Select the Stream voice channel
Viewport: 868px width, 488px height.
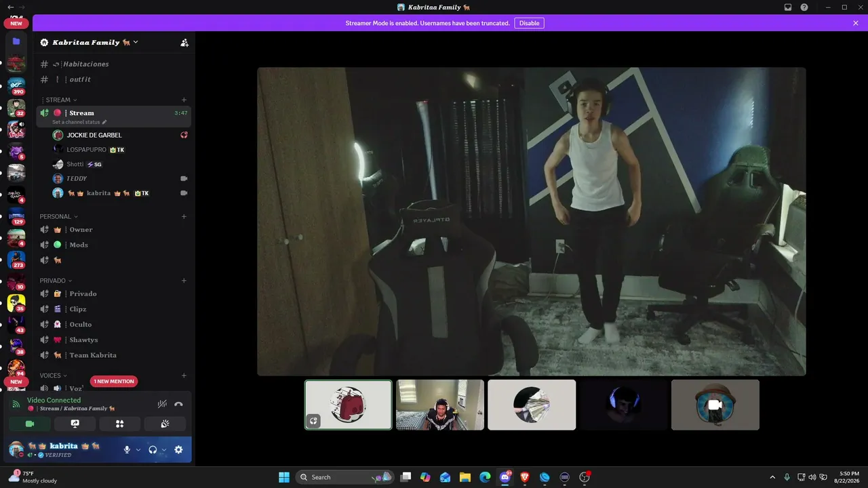coord(114,113)
